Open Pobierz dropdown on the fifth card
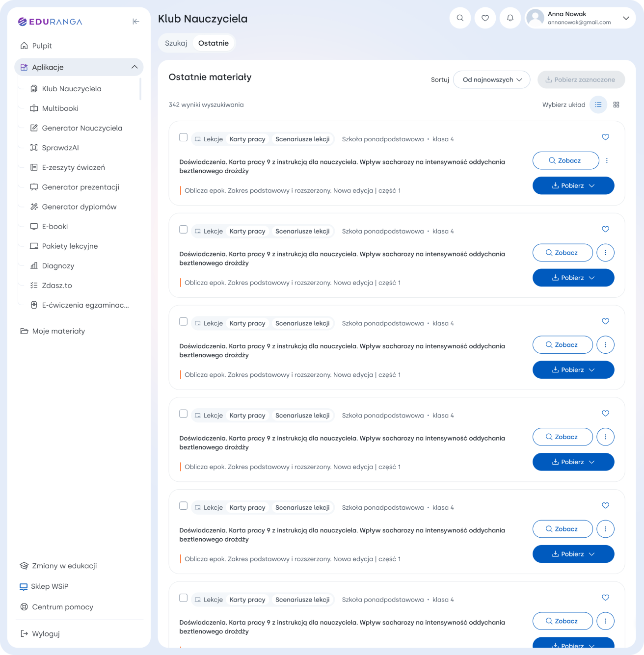644x655 pixels. pos(573,554)
